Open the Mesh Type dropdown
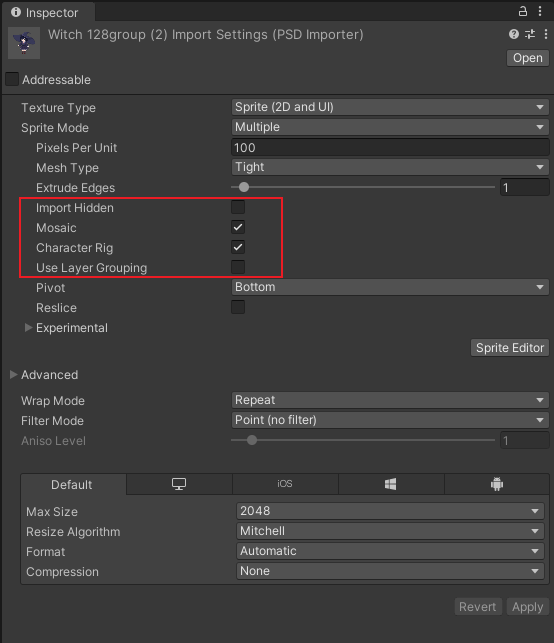Image resolution: width=554 pixels, height=643 pixels. [x=390, y=167]
